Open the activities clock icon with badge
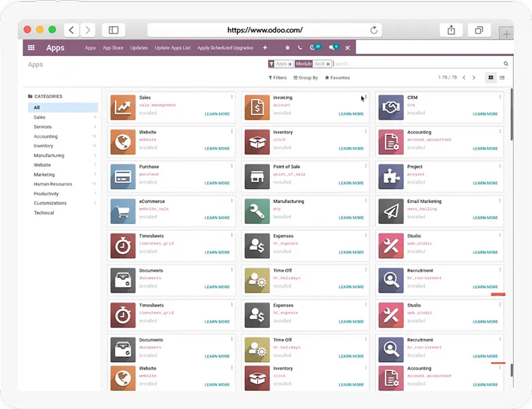 (x=315, y=47)
